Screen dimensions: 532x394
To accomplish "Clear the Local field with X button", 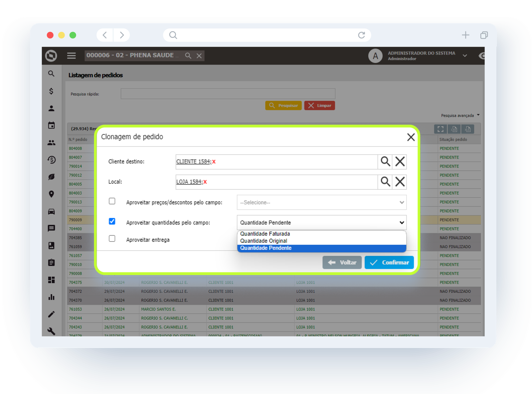I will point(400,182).
